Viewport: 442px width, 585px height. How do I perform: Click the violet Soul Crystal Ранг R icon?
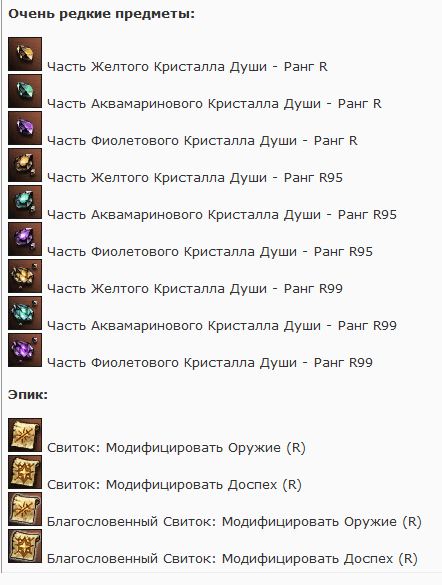pyautogui.click(x=25, y=128)
